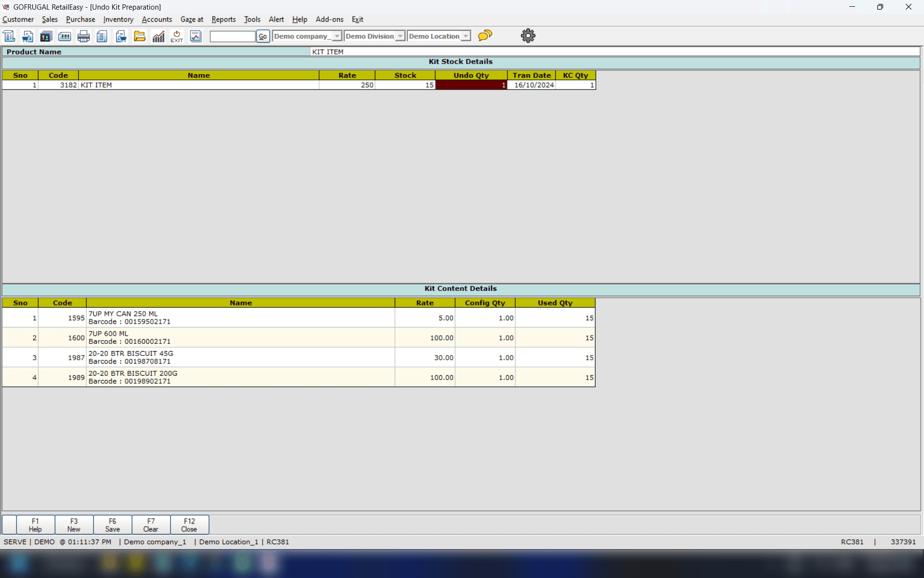Expand the Demo company dropdown
Screen dimensions: 924x578
click(x=337, y=36)
